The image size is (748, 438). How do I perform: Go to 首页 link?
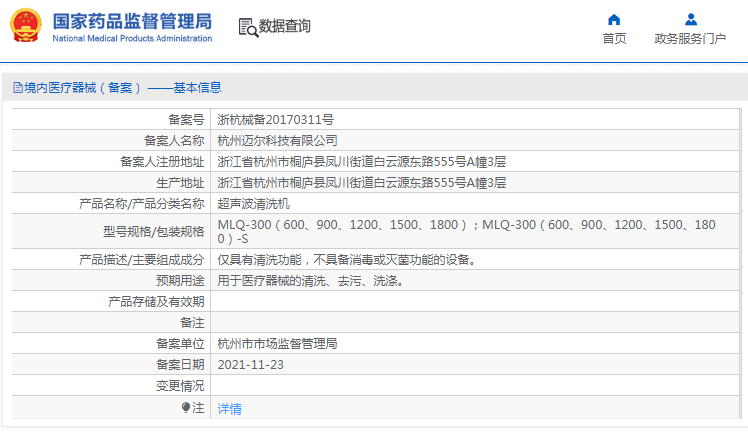click(x=614, y=39)
